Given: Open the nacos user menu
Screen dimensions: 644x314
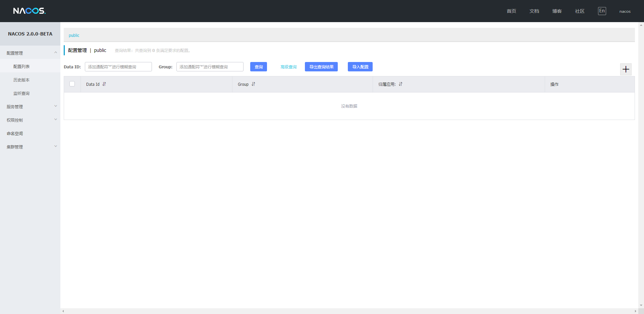Looking at the screenshot, I should (625, 11).
